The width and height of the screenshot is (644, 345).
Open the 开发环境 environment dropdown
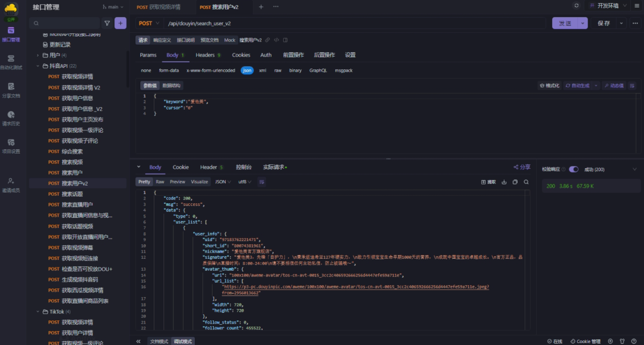609,6
